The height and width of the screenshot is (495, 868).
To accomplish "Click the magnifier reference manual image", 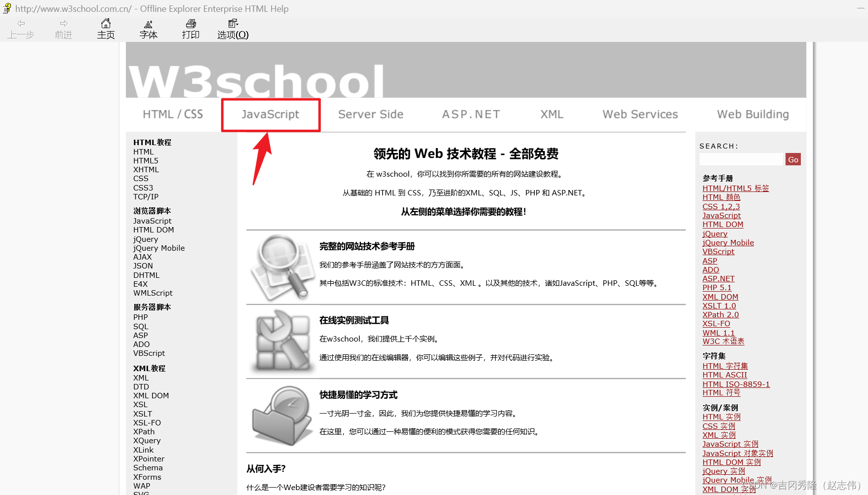I will (x=282, y=267).
